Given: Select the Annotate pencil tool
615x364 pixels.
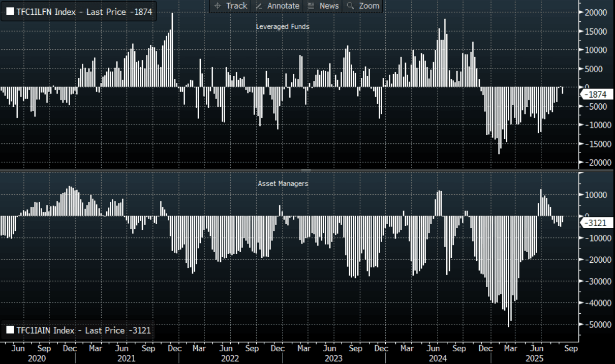Looking at the screenshot, I should tap(278, 6).
